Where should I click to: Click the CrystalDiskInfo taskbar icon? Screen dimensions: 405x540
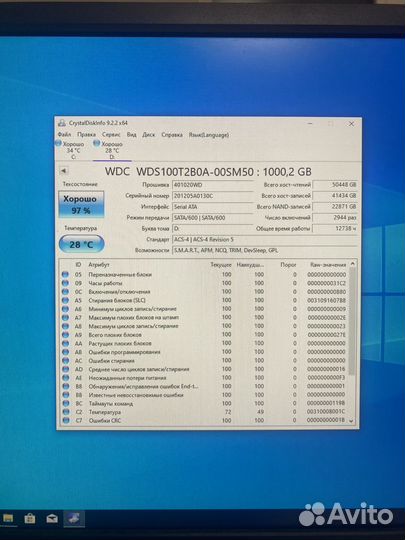(74, 519)
